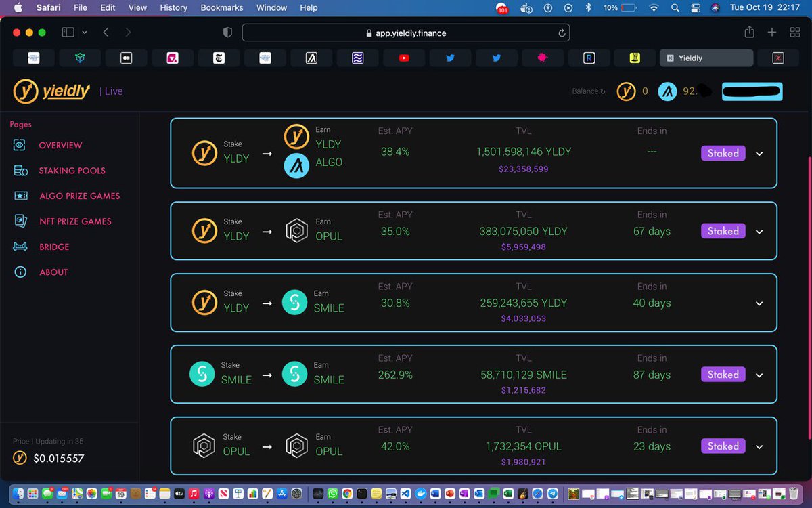This screenshot has height=508, width=812.
Task: Click the YLDY price coin icon at bottom-left
Action: pyautogui.click(x=20, y=459)
